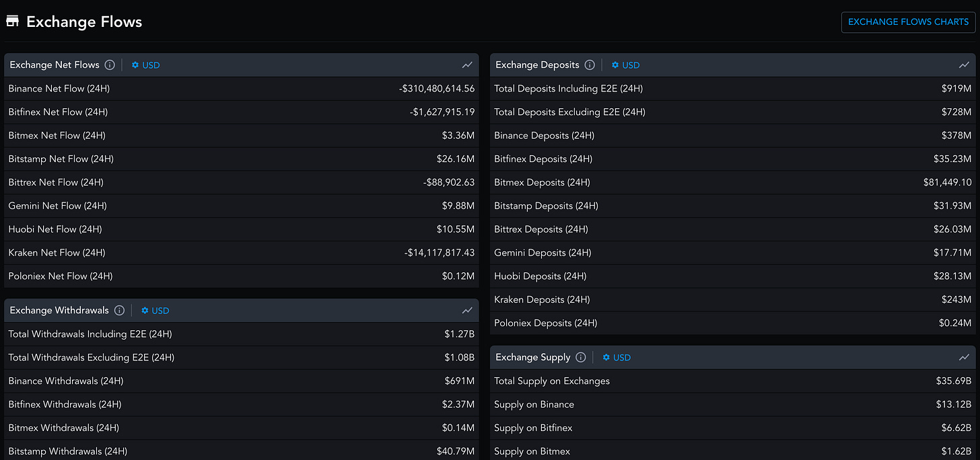The width and height of the screenshot is (980, 460).
Task: Select the Bitmex Net Flow (24H) row
Action: (242, 136)
